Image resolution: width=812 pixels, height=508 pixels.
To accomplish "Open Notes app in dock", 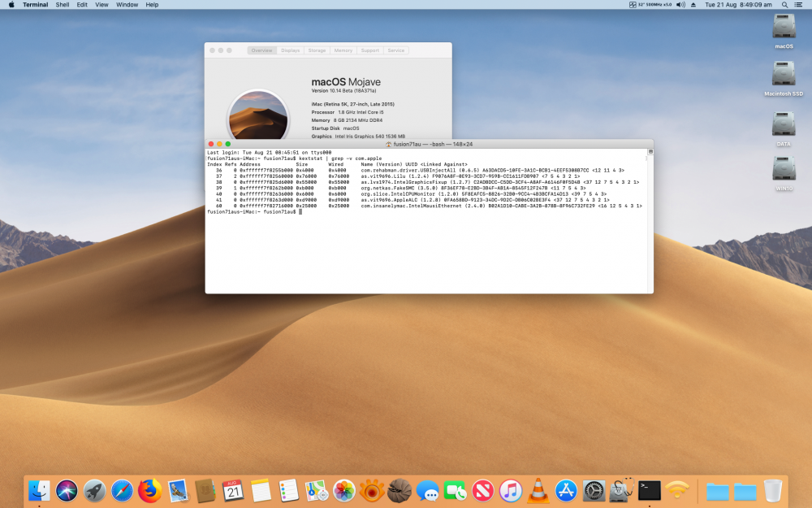I will tap(261, 490).
